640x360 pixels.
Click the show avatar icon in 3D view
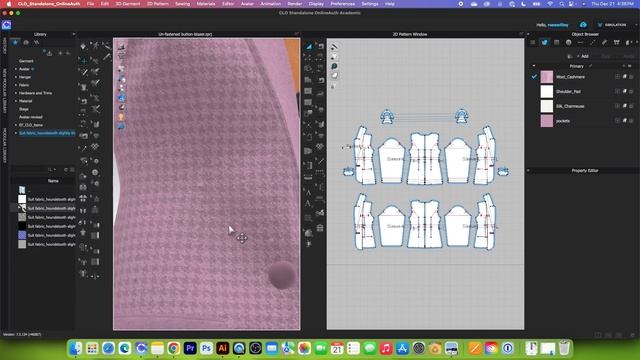(x=121, y=117)
